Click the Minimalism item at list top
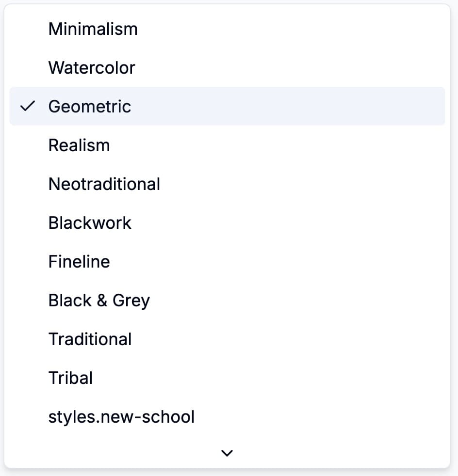Screen dimensions: 458x476 [x=93, y=29]
